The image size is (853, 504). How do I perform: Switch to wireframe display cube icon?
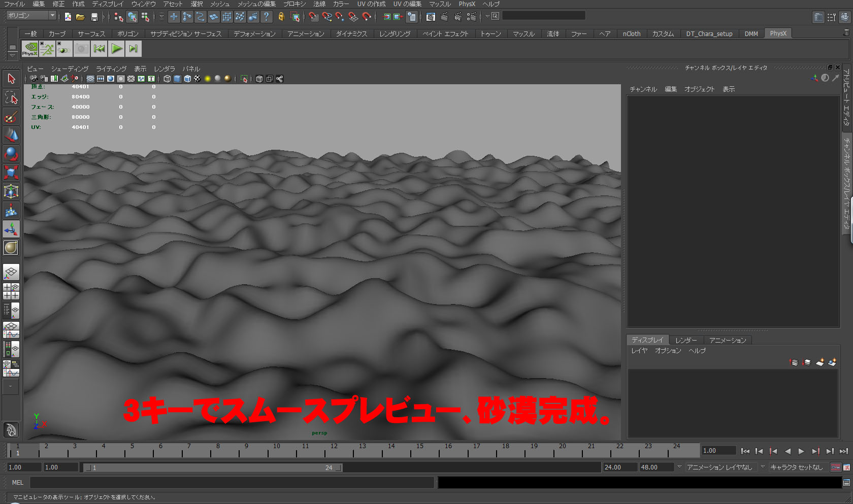pos(167,79)
